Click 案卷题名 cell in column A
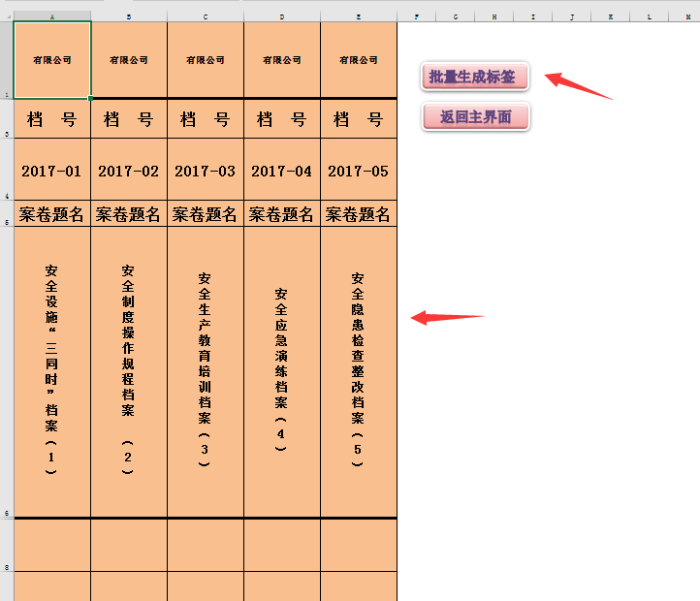Screen dimensions: 700x601 coord(52,213)
